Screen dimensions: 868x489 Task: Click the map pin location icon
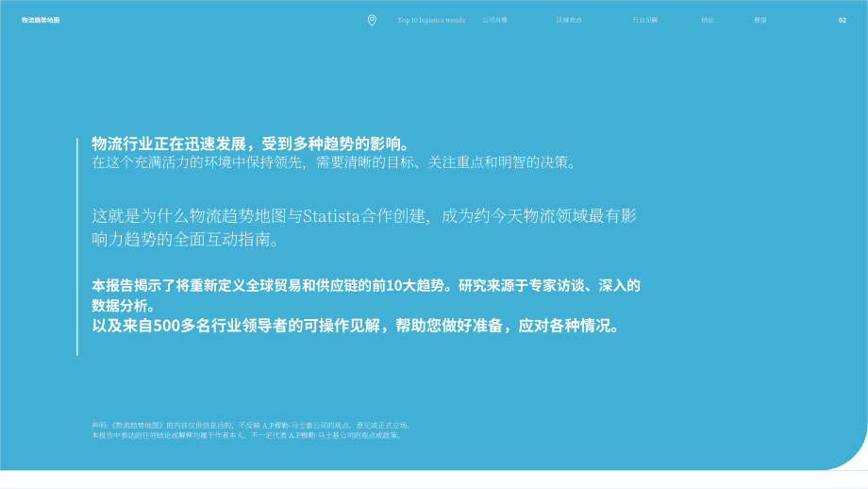tap(372, 20)
